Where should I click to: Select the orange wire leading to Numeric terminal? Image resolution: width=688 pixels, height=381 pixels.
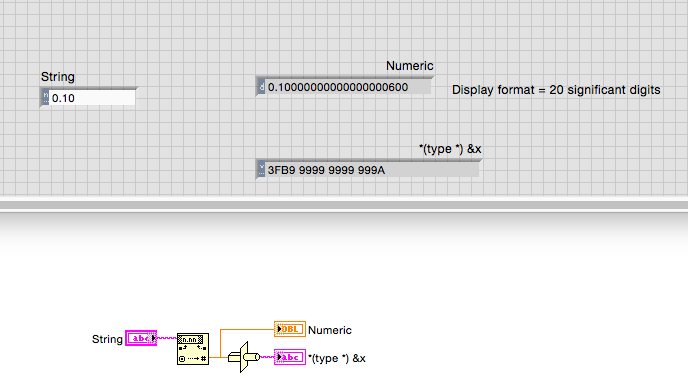pyautogui.click(x=247, y=329)
